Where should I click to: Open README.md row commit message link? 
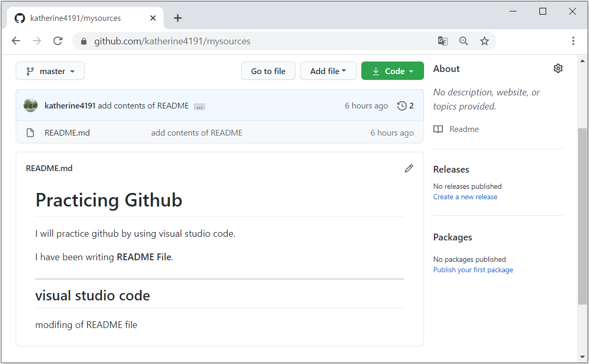click(x=196, y=133)
